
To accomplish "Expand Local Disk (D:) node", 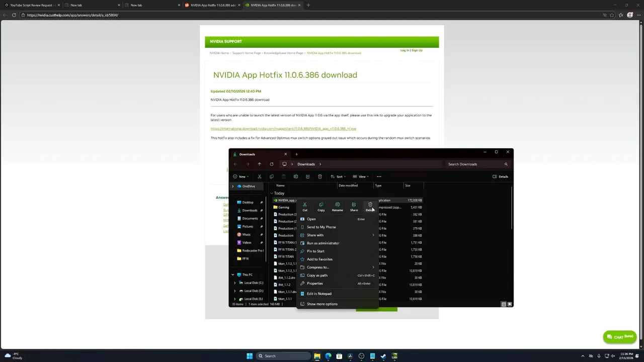I will (x=234, y=291).
